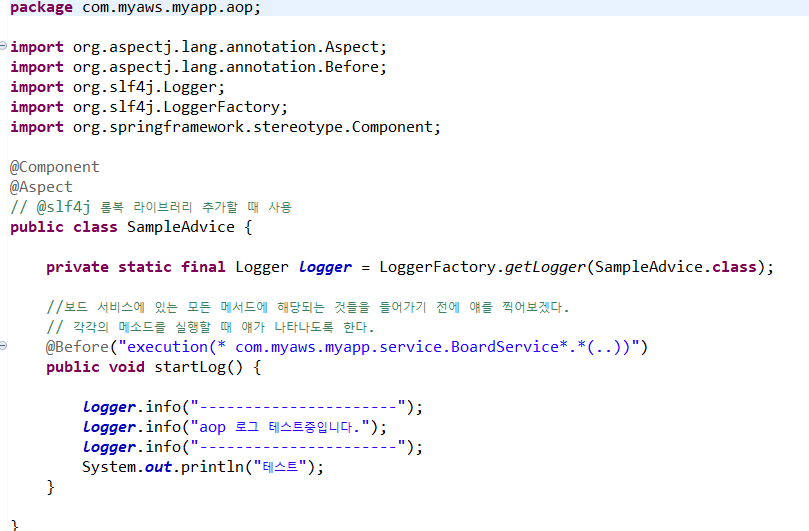Click the first logger.info dashes line
Screen dimensions: 809x531
pos(253,407)
